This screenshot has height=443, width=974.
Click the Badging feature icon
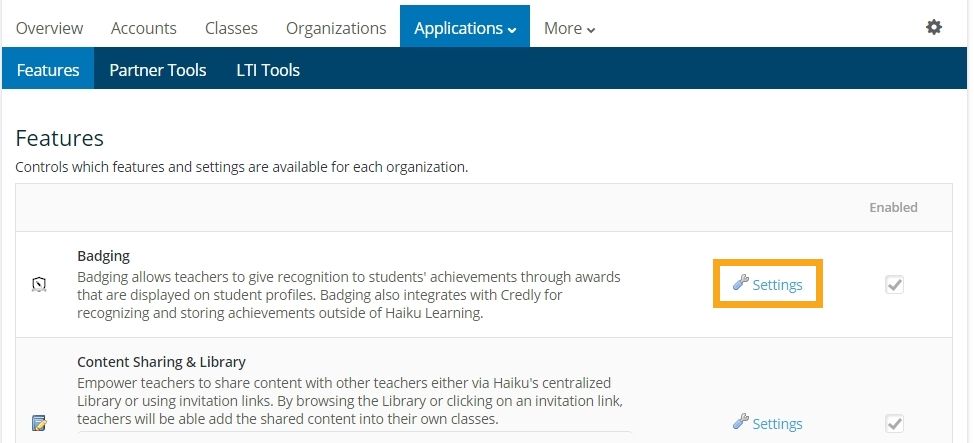39,285
